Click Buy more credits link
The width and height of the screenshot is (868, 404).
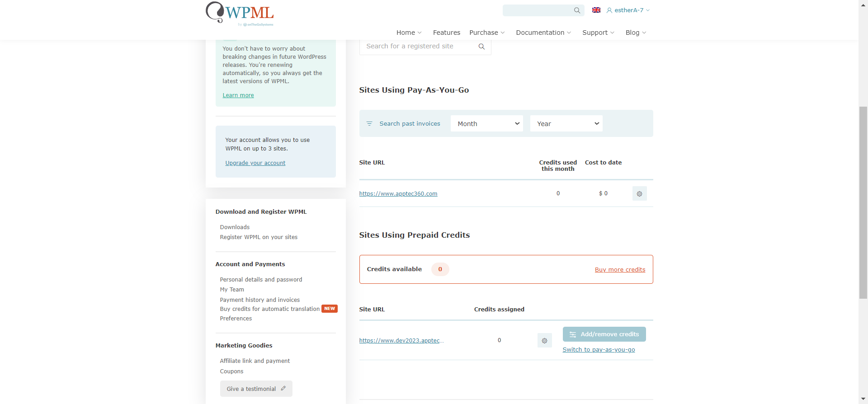point(620,270)
